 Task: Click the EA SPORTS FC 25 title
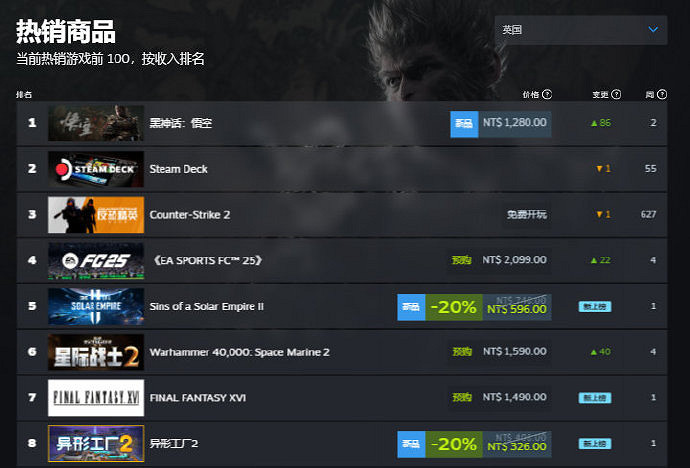[207, 260]
